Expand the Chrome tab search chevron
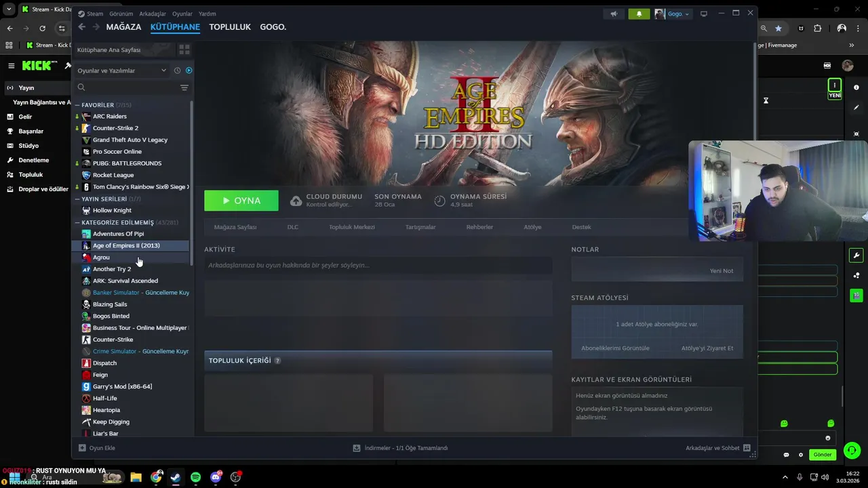Screen dimensions: 868x488 tap(9, 9)
